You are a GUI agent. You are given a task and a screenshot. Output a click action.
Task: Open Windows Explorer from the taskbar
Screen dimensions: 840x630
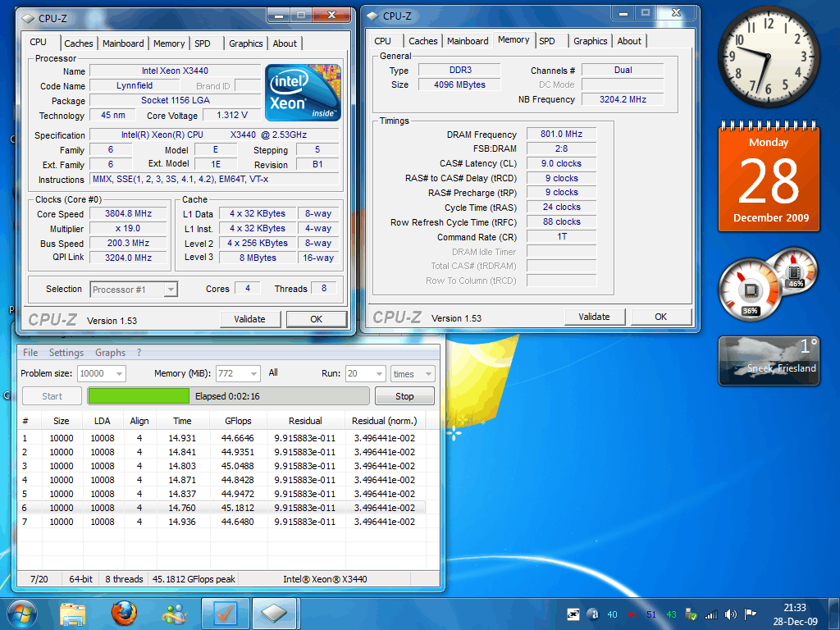point(73,614)
